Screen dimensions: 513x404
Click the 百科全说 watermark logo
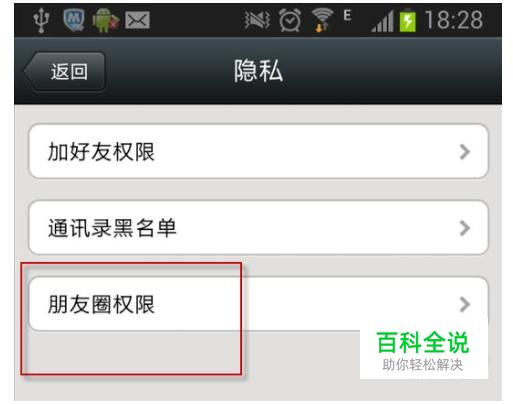click(x=423, y=342)
